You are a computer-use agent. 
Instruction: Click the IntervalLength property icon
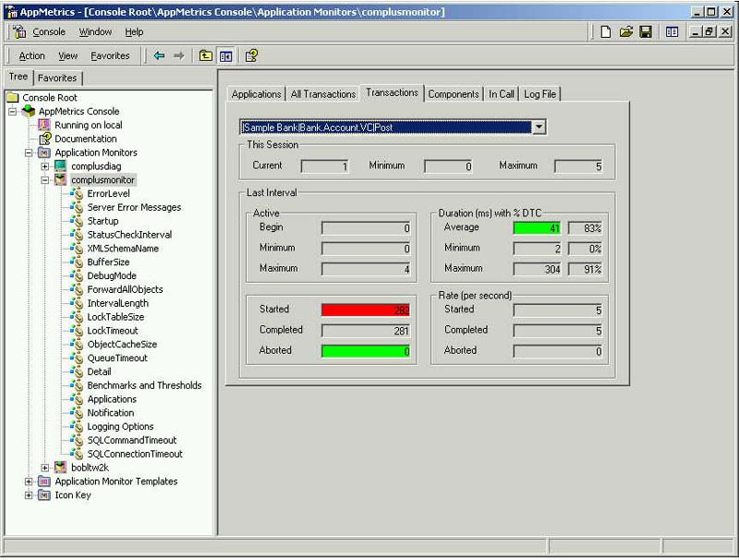click(77, 303)
